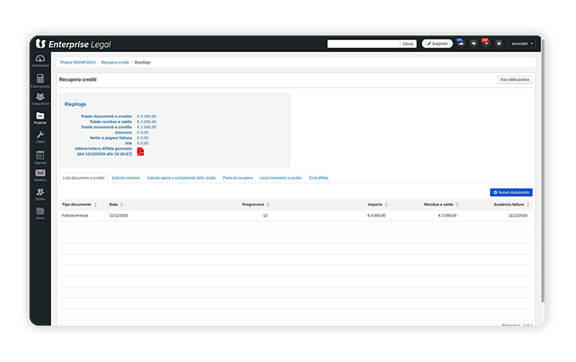The image size is (576, 362).
Task: Click the Recupero crediti page heading
Action: pos(78,79)
